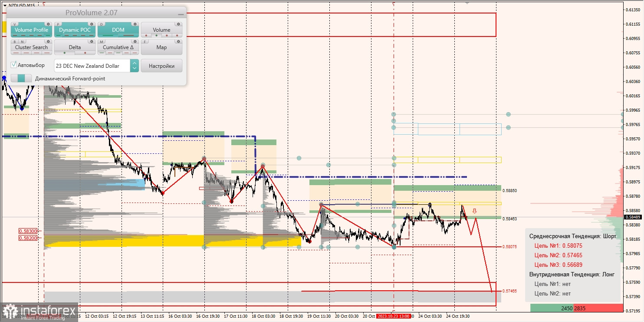Click the 0.58463 zone level label
This screenshot has height=322, width=644.
point(509,219)
